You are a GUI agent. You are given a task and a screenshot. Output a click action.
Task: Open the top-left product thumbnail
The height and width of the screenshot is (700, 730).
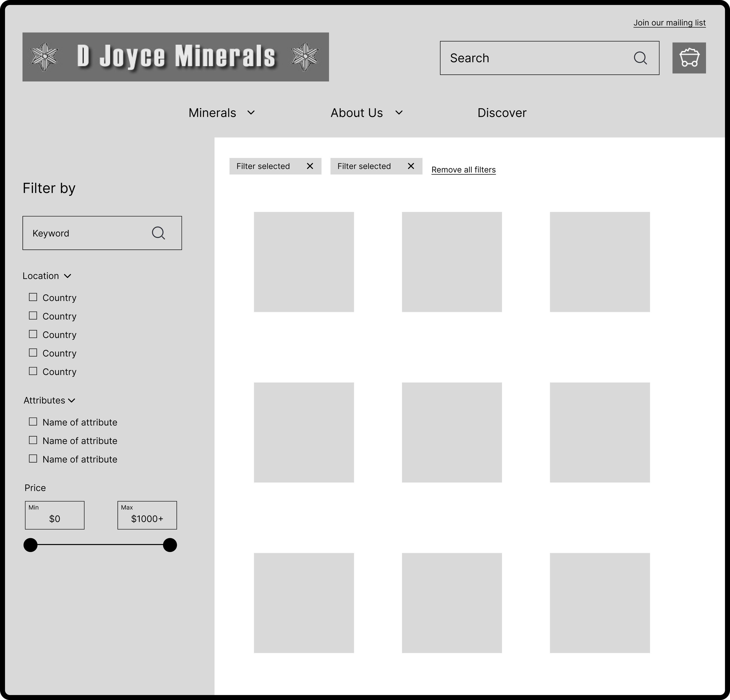point(304,262)
